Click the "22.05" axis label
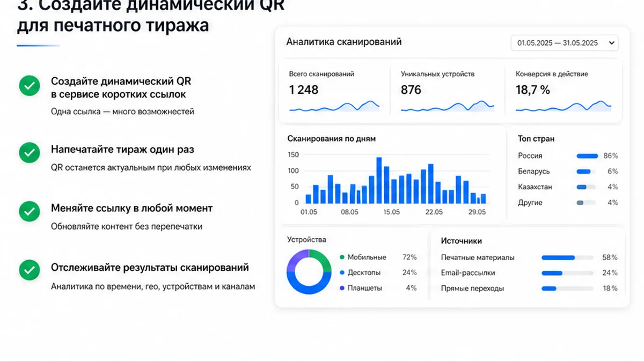Image resolution: width=644 pixels, height=362 pixels. click(x=434, y=212)
